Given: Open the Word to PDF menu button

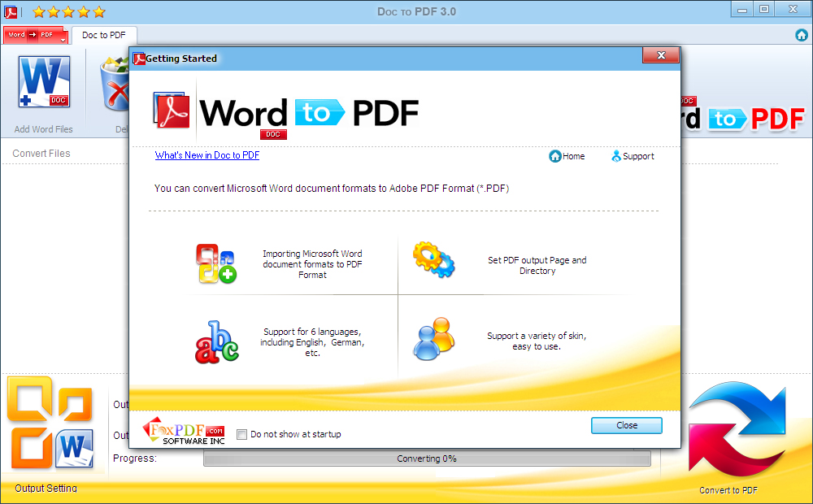Looking at the screenshot, I should click(35, 35).
